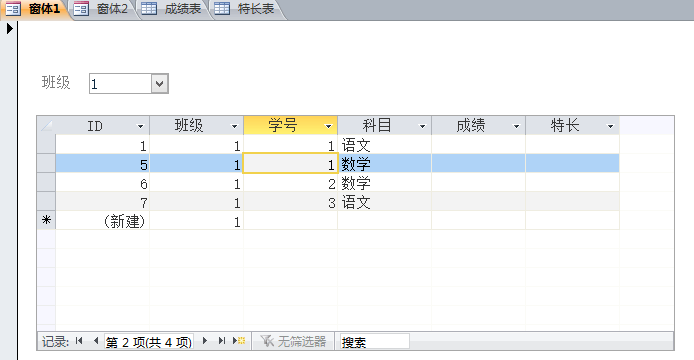Go to the first record
The image size is (694, 360).
[x=79, y=341]
